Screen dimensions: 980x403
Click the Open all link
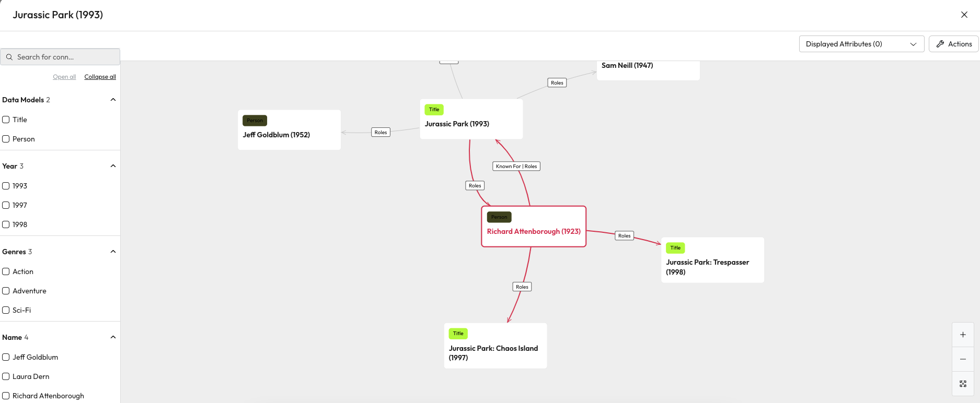[64, 77]
